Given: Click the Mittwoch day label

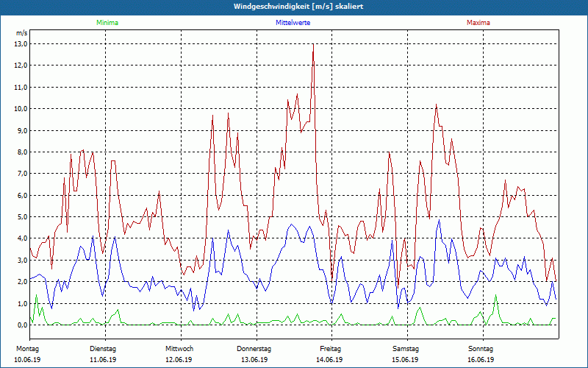Looking at the screenshot, I should click(179, 349).
